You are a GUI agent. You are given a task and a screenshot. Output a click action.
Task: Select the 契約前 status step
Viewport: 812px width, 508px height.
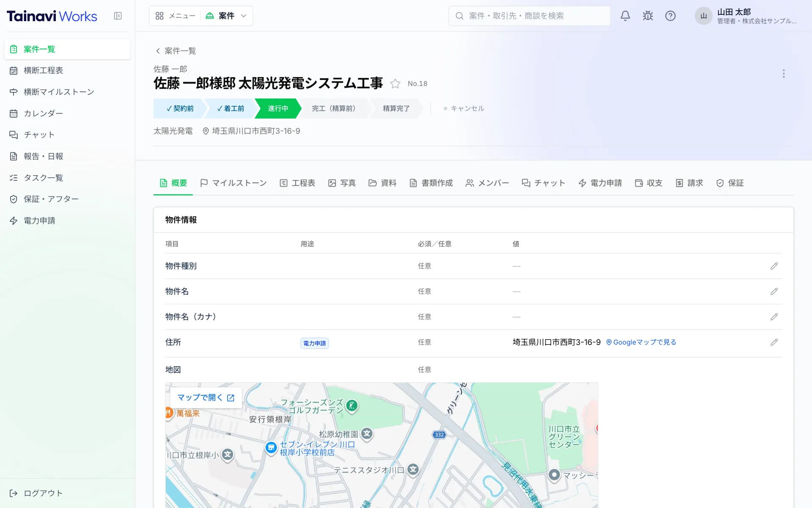180,109
